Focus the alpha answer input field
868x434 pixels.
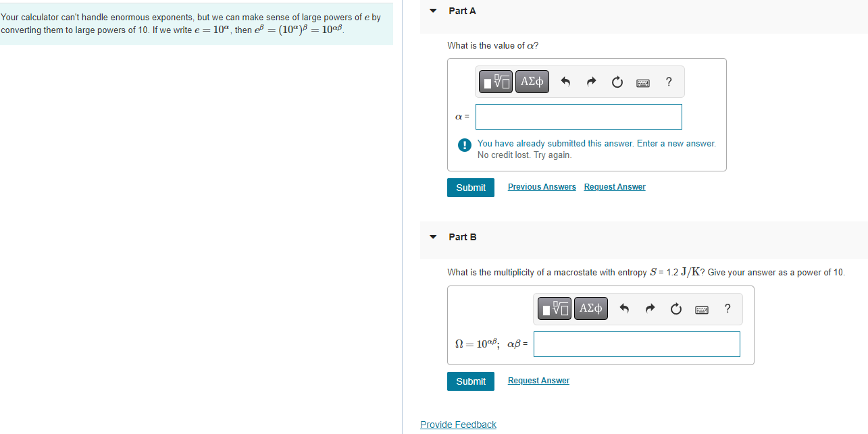coord(579,117)
